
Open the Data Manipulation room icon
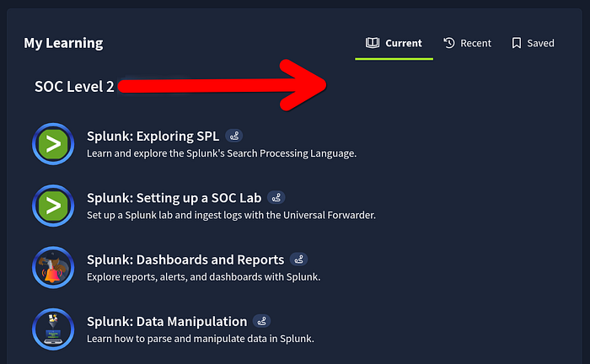click(53, 329)
